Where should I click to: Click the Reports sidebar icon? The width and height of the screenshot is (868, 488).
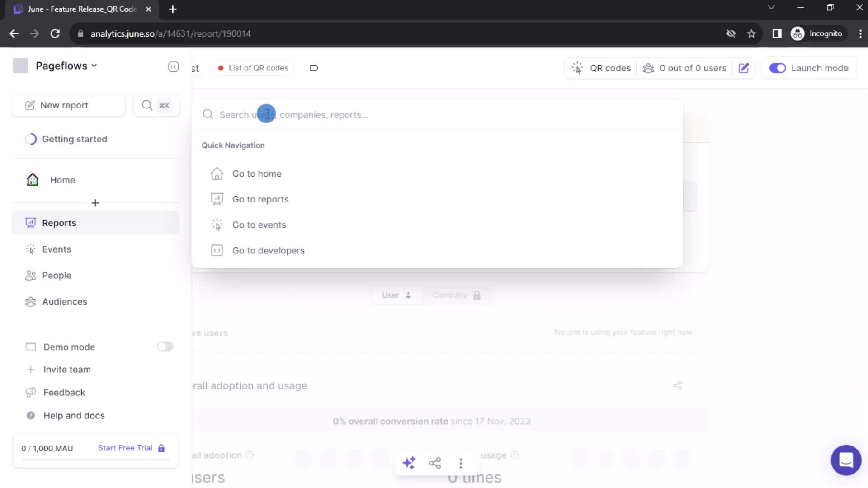[x=30, y=222]
